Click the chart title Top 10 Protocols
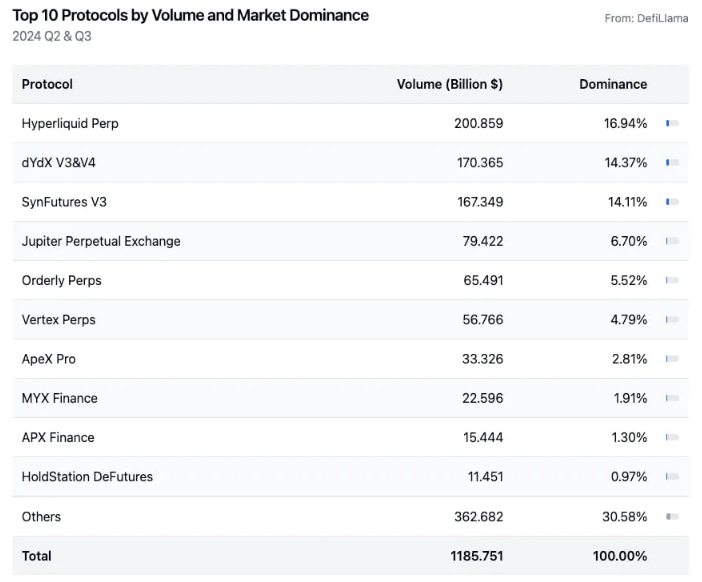 pyautogui.click(x=190, y=15)
